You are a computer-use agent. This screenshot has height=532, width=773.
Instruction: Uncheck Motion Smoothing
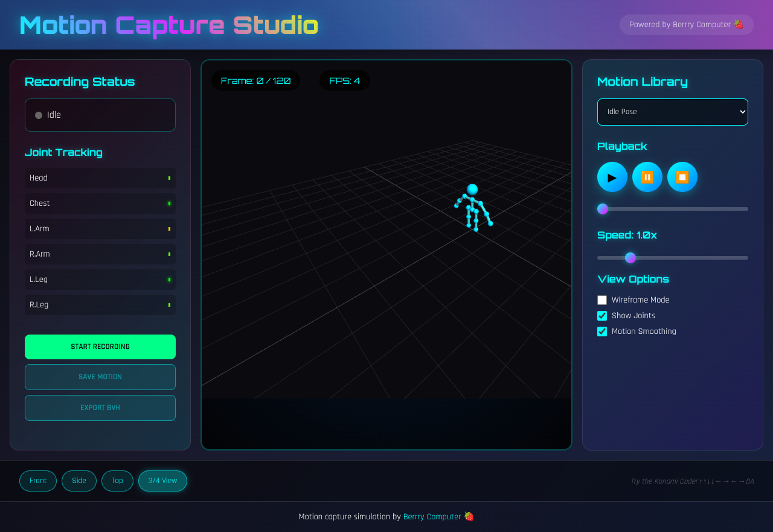pyautogui.click(x=601, y=331)
